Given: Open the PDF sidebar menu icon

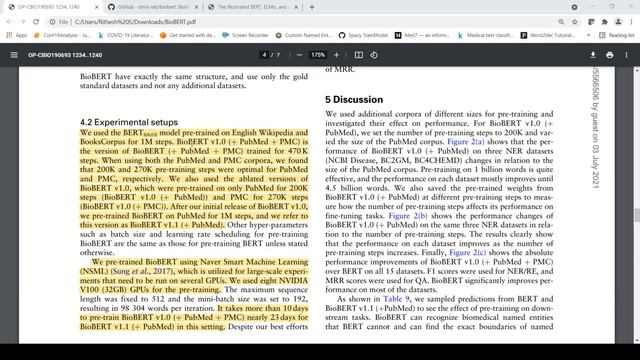Looking at the screenshot, I should pyautogui.click(x=14, y=55).
